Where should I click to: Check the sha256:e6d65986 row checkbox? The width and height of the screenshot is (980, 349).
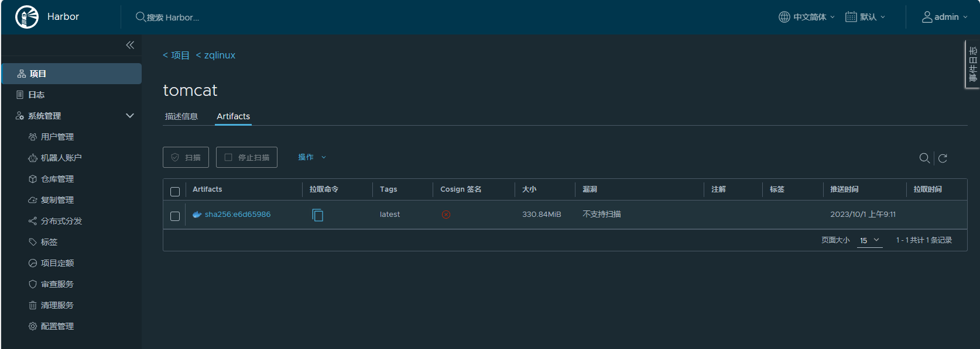click(x=175, y=216)
